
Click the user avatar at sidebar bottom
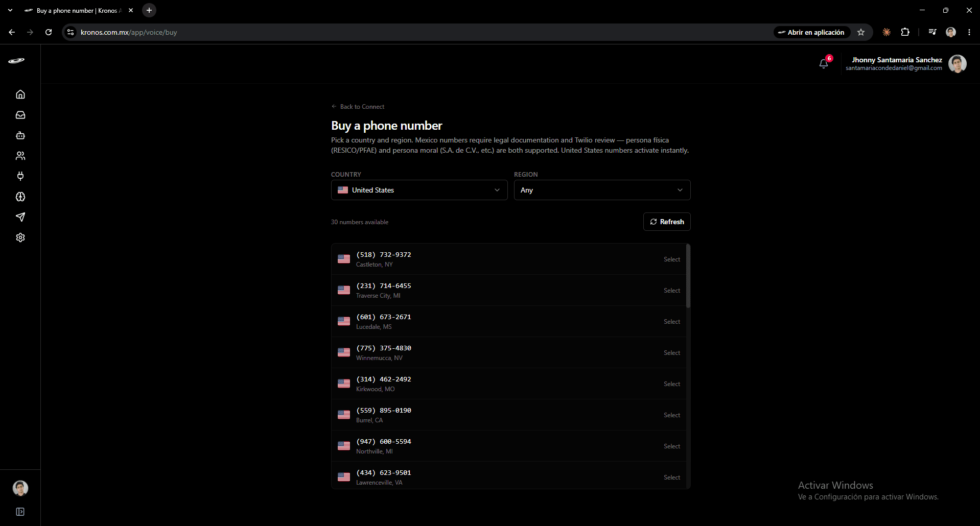pos(20,488)
